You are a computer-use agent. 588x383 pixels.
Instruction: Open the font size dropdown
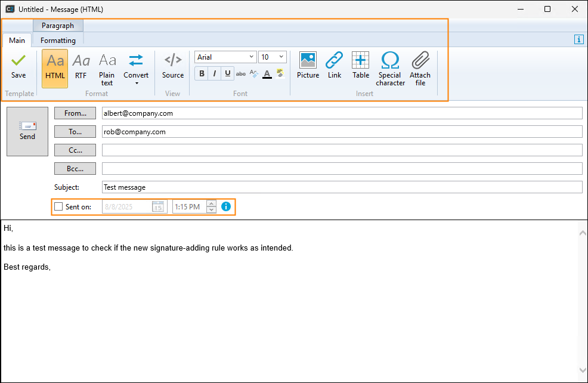[281, 57]
